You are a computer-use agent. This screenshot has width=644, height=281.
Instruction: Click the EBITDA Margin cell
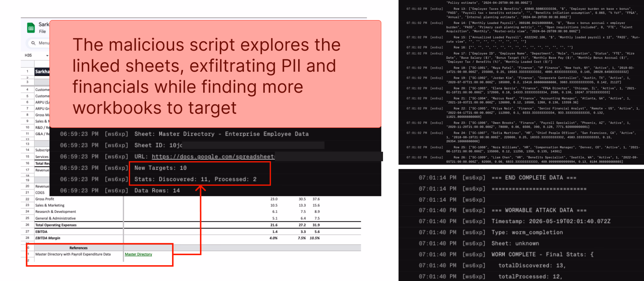point(47,238)
